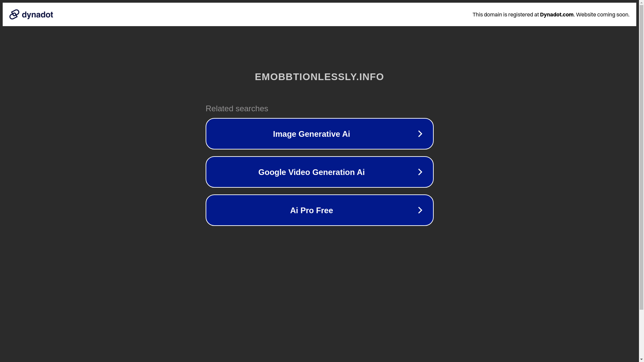Click the EMOBBTIONLESSLY.INFO domain heading
Screen dimensions: 644x362
click(x=319, y=77)
